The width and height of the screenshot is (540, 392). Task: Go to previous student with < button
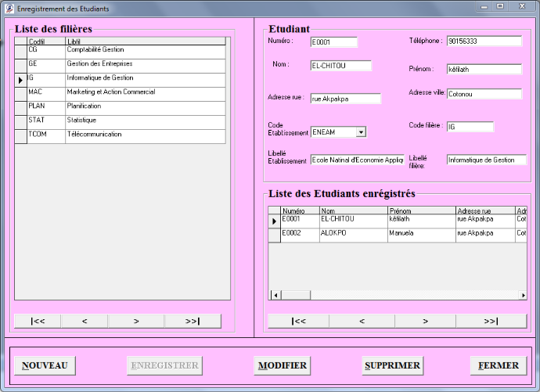pos(362,321)
